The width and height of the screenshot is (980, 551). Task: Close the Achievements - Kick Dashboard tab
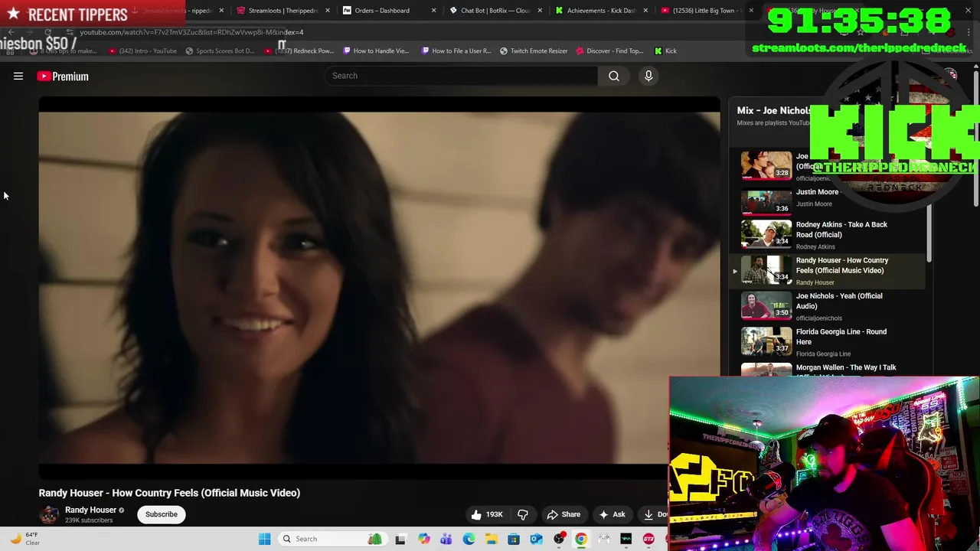[645, 11]
